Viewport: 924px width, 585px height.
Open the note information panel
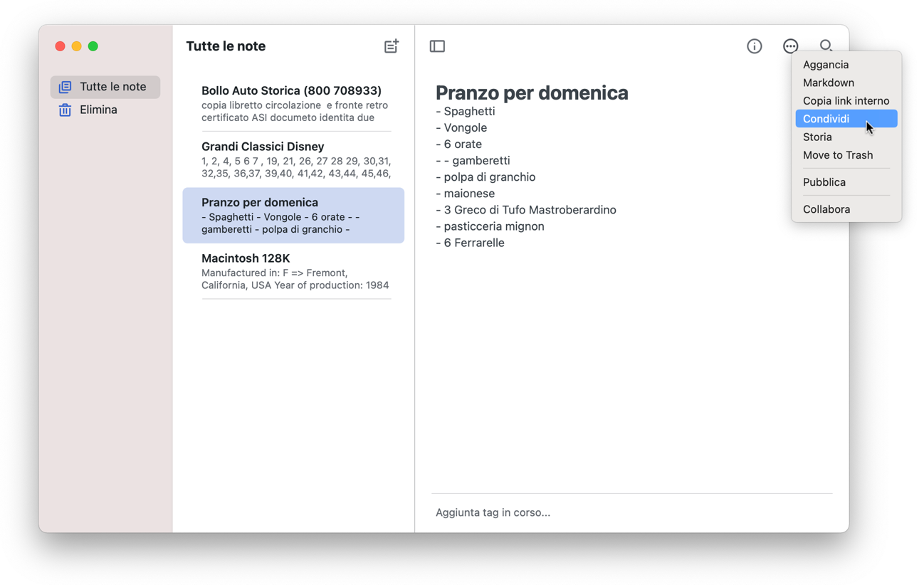point(754,46)
